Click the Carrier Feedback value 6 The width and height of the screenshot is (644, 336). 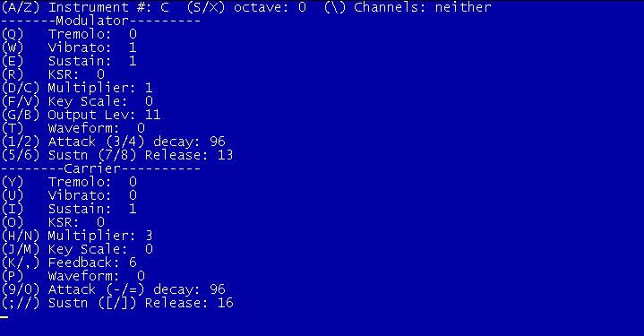pos(133,263)
